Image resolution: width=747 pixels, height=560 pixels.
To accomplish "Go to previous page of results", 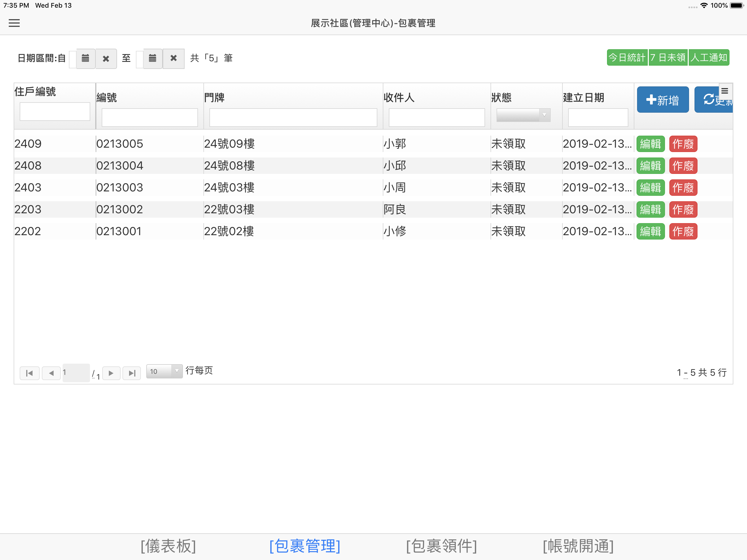I will [51, 373].
